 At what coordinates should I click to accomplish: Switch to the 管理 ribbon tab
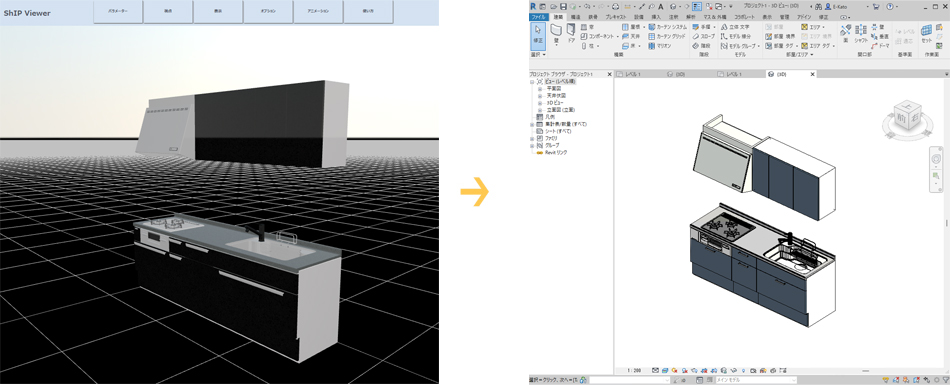click(x=784, y=17)
